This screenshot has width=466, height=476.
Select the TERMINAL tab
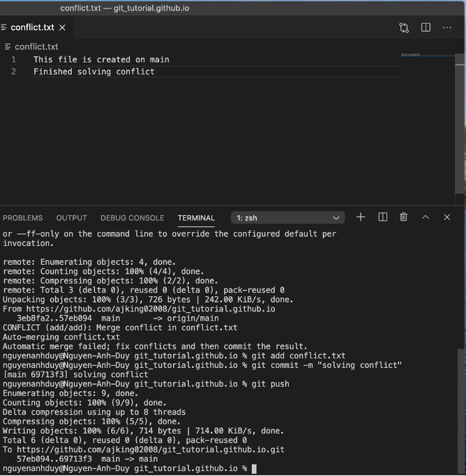(x=196, y=218)
